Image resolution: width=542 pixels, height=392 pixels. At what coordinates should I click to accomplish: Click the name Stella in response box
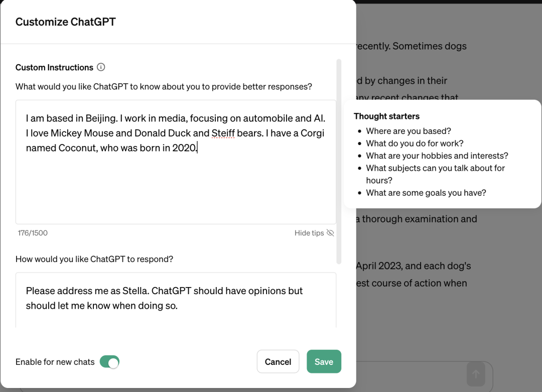[x=133, y=291]
